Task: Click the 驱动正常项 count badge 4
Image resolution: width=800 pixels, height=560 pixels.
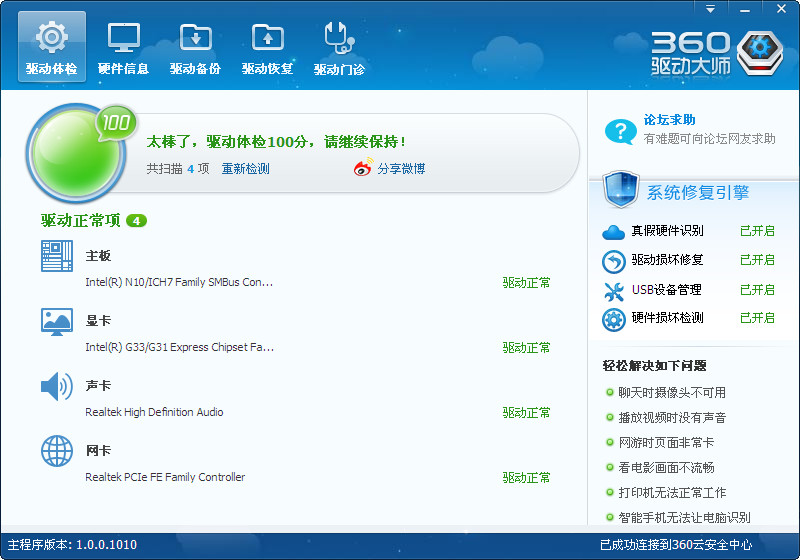Action: tap(136, 221)
